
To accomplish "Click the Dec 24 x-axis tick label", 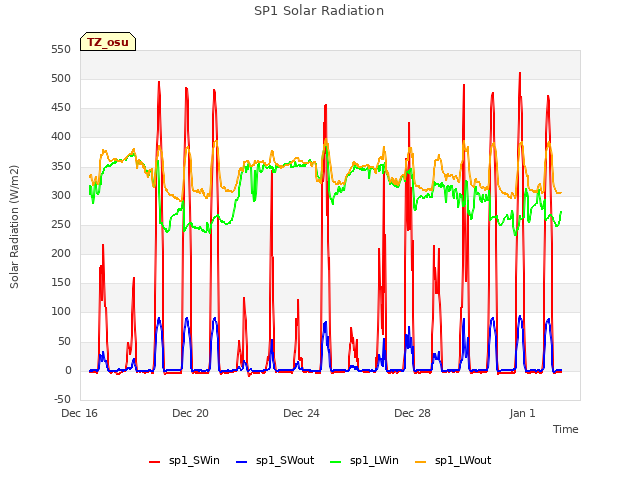I will 301,413.
